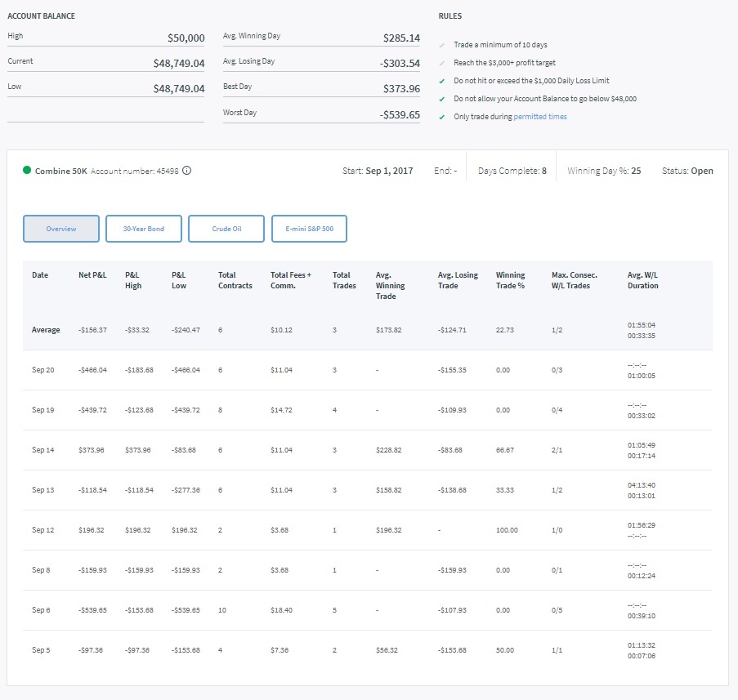The height and width of the screenshot is (700, 738).
Task: Click the Overview tab
Action: [60, 229]
